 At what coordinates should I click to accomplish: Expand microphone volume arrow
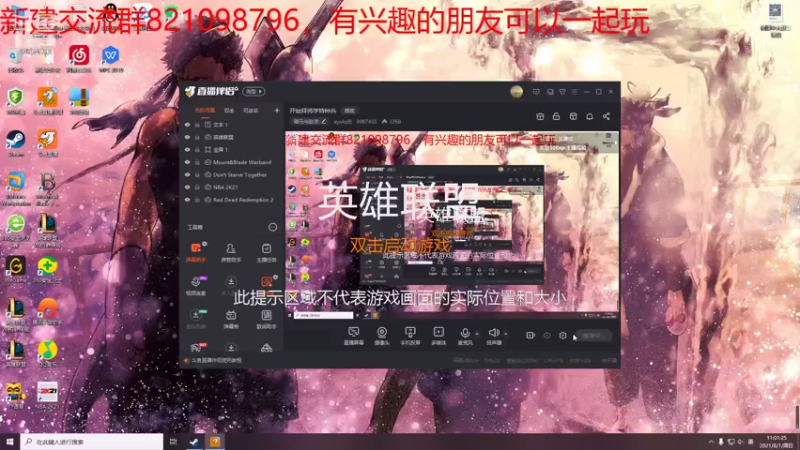[477, 334]
